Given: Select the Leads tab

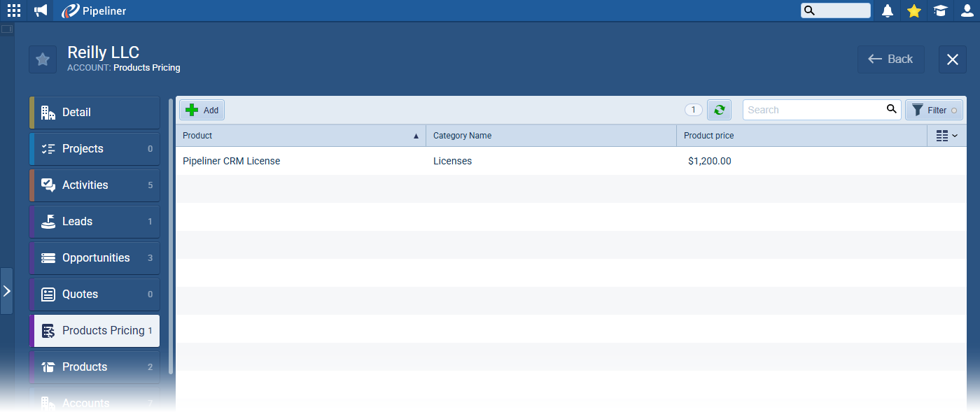Looking at the screenshot, I should [95, 222].
